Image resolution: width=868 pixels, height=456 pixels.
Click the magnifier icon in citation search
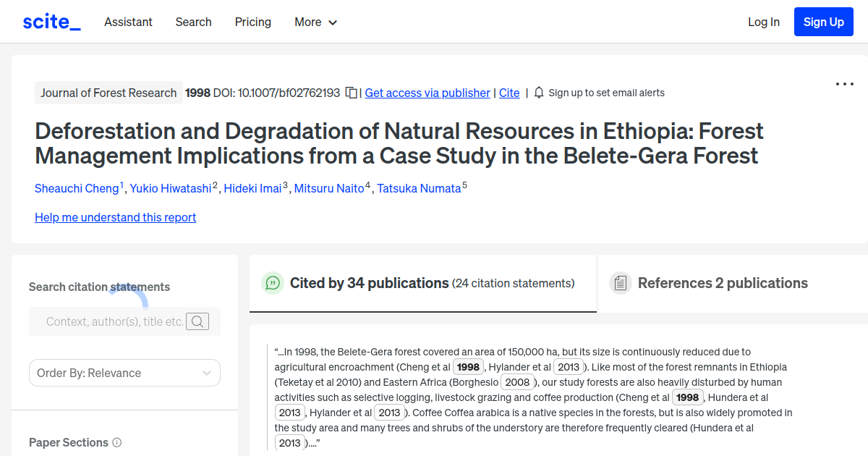pyautogui.click(x=197, y=321)
